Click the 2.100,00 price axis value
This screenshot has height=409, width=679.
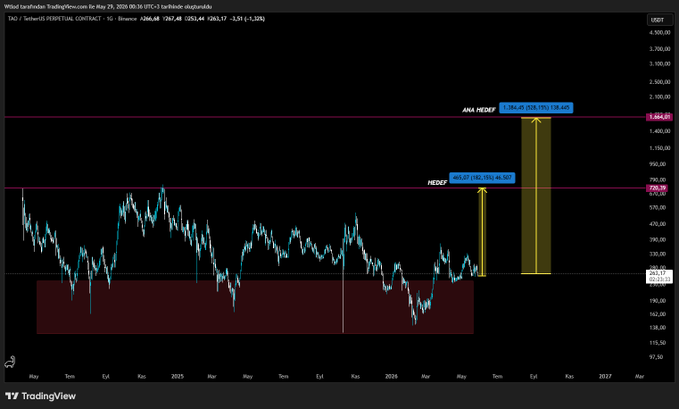pyautogui.click(x=660, y=97)
